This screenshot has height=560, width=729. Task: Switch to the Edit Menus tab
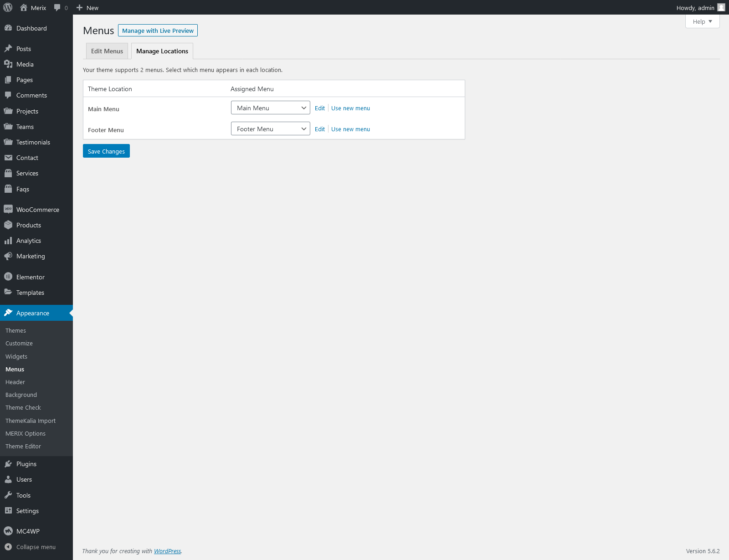pyautogui.click(x=107, y=51)
